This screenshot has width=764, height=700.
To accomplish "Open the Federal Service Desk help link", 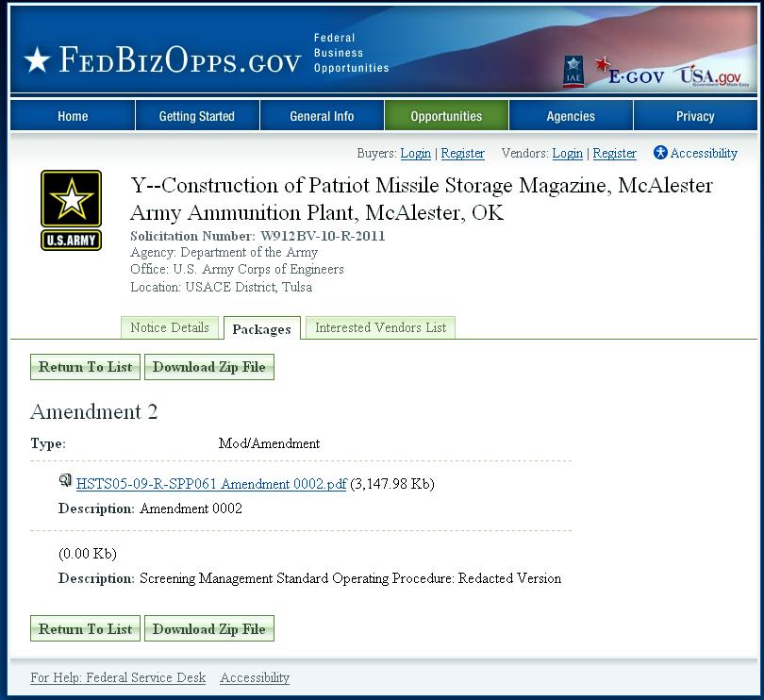I will click(118, 677).
